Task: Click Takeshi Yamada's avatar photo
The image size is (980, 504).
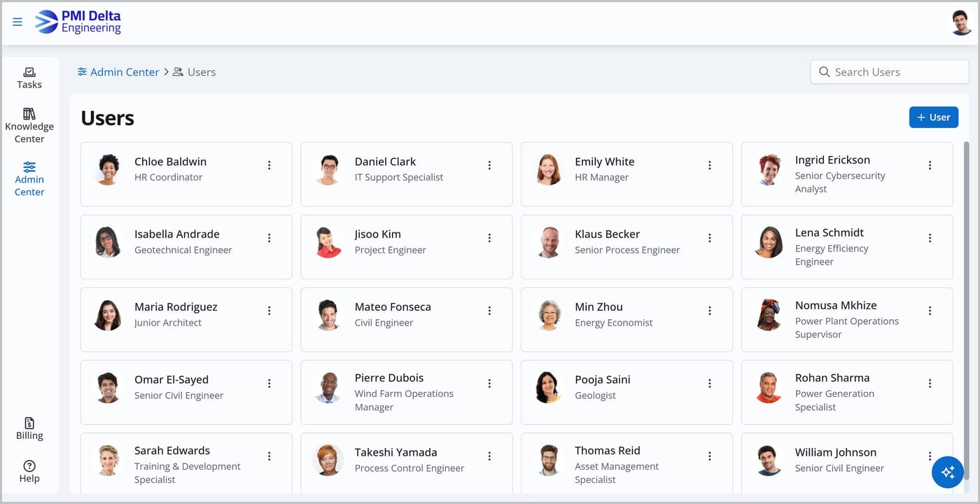Action: (x=328, y=460)
